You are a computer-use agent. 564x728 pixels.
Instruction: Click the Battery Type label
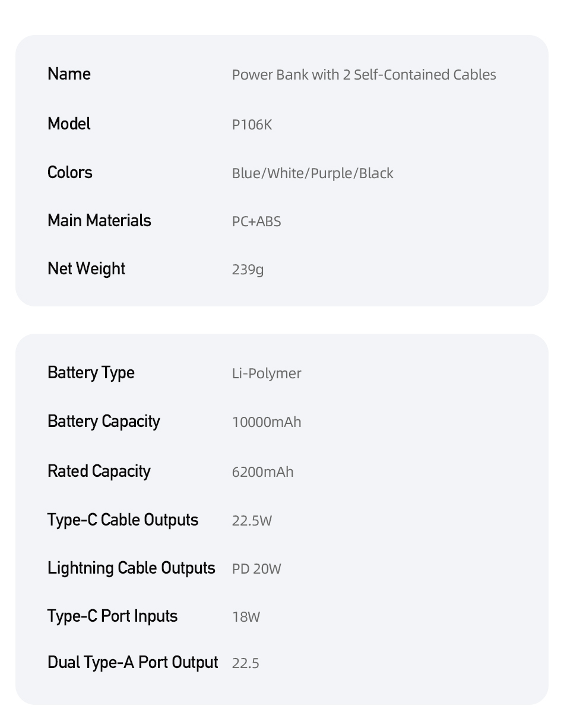[91, 374]
